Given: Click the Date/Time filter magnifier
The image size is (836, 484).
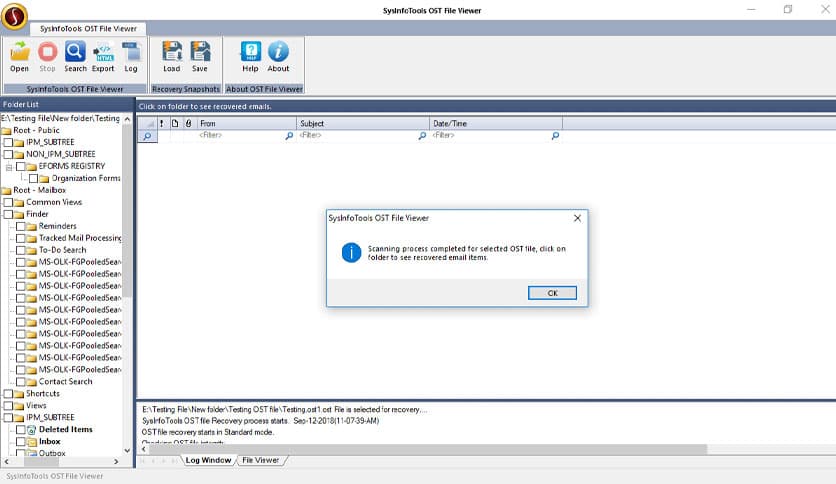Looking at the screenshot, I should [x=555, y=136].
